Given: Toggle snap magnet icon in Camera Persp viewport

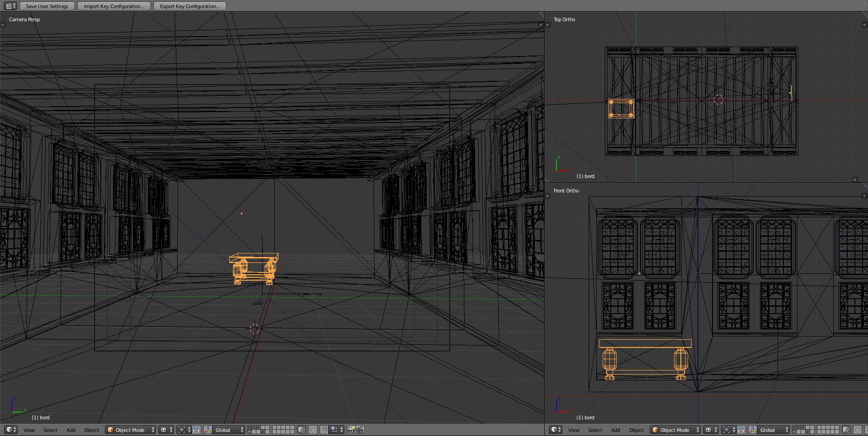Looking at the screenshot, I should (324, 430).
